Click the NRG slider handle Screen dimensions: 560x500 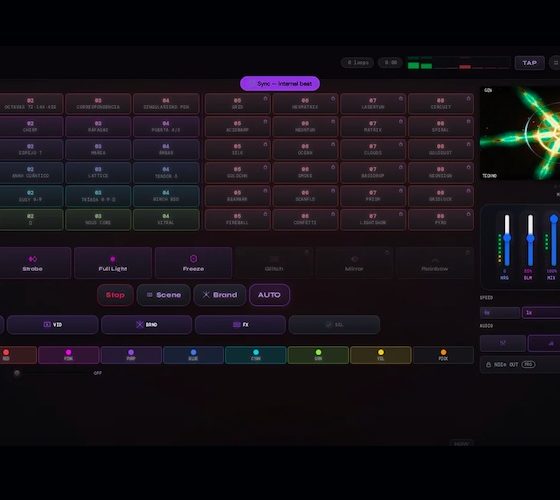point(507,238)
